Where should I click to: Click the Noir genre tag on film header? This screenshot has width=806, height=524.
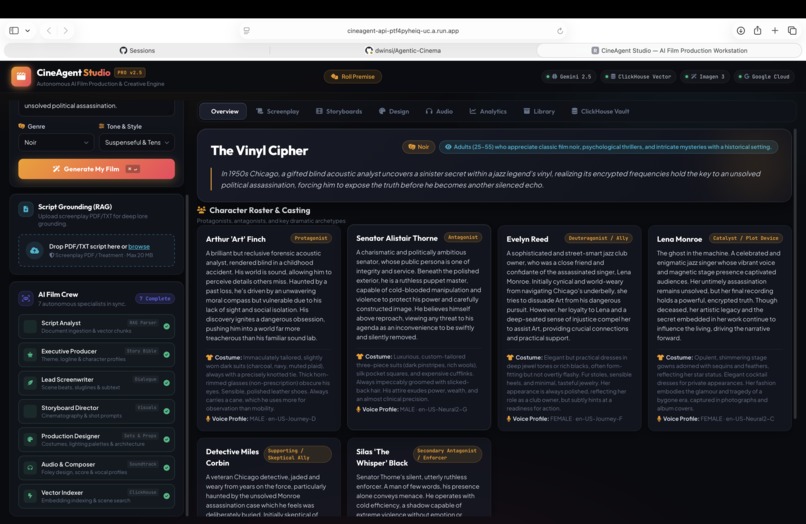pyautogui.click(x=418, y=147)
